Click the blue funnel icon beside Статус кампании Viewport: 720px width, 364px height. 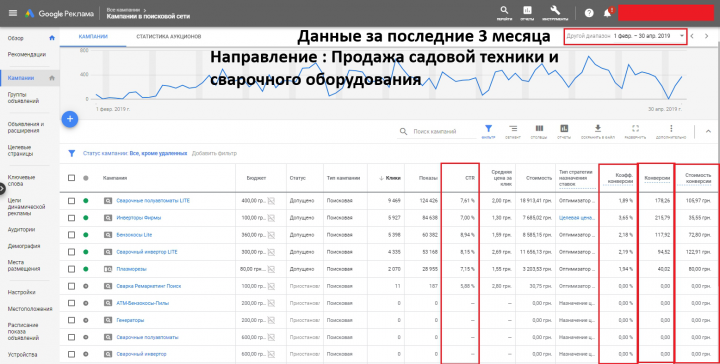(72, 153)
